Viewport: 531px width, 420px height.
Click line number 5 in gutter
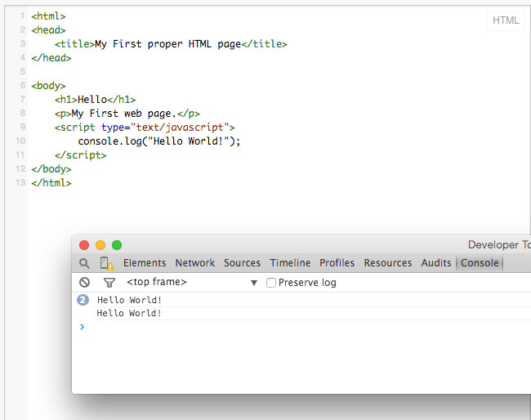pyautogui.click(x=23, y=71)
